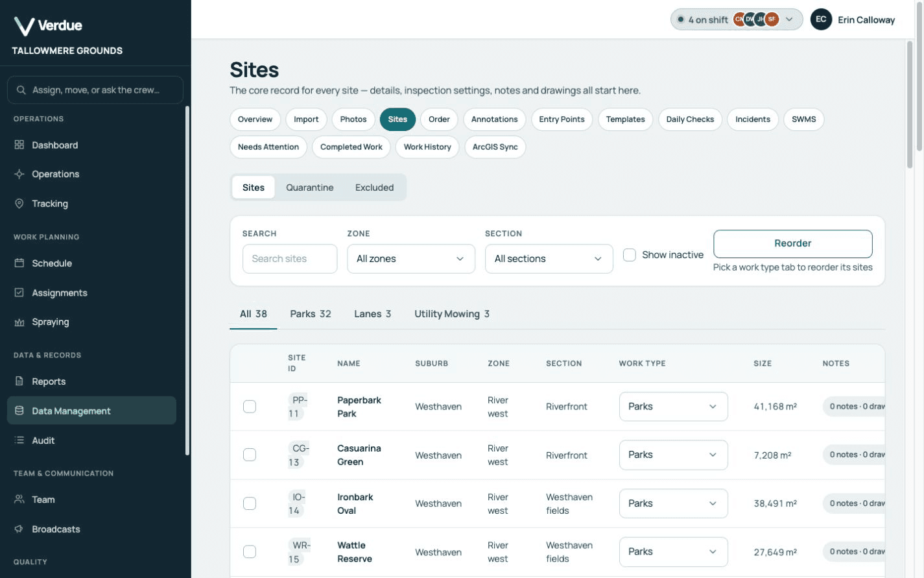Open the All zones dropdown
Screen dimensions: 924x578
411,259
